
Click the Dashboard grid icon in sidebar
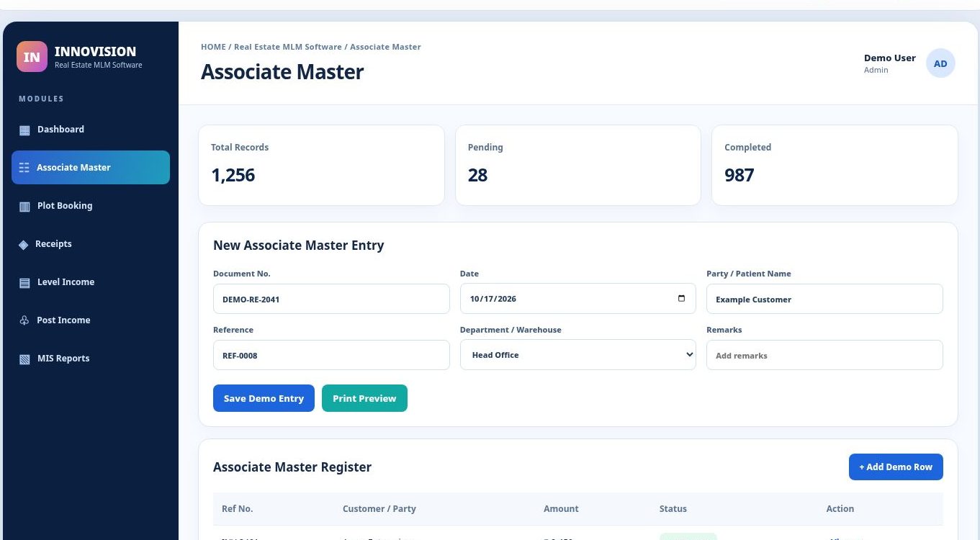tap(24, 130)
